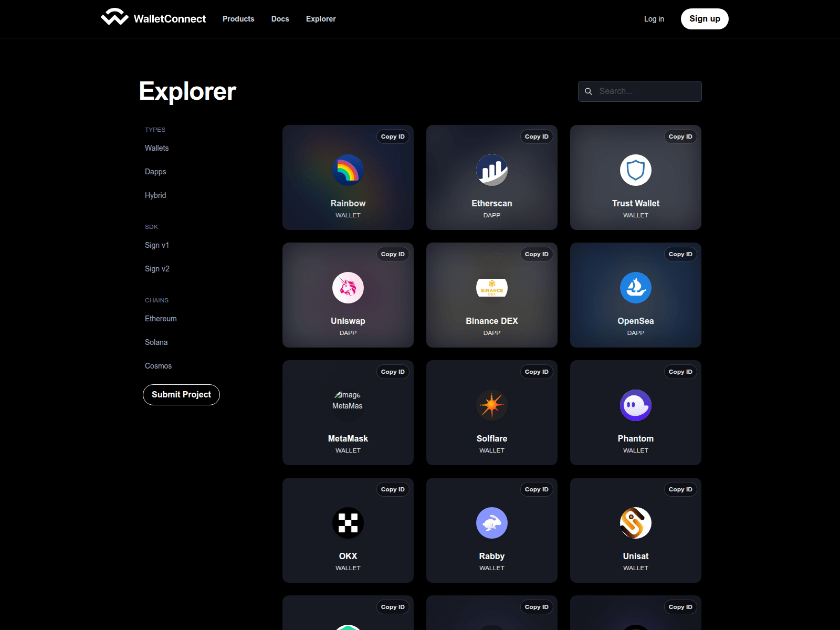The height and width of the screenshot is (630, 840).
Task: Open the MetaMask card title
Action: coord(348,438)
